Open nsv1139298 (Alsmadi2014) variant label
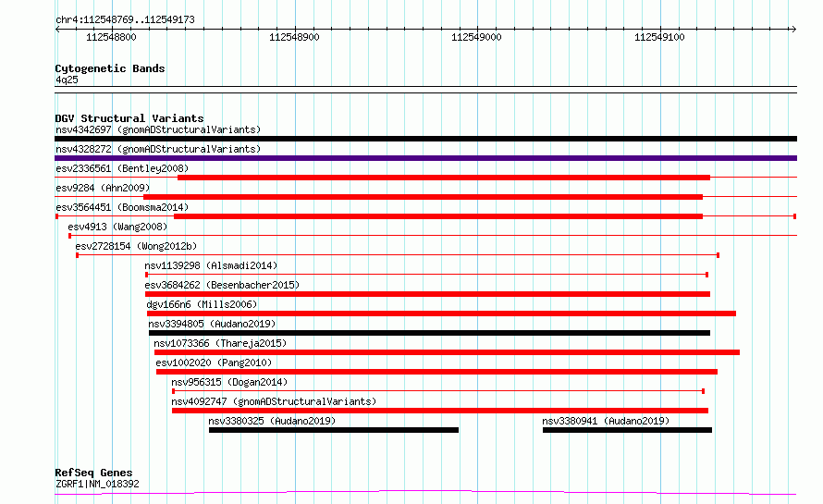 [x=211, y=265]
